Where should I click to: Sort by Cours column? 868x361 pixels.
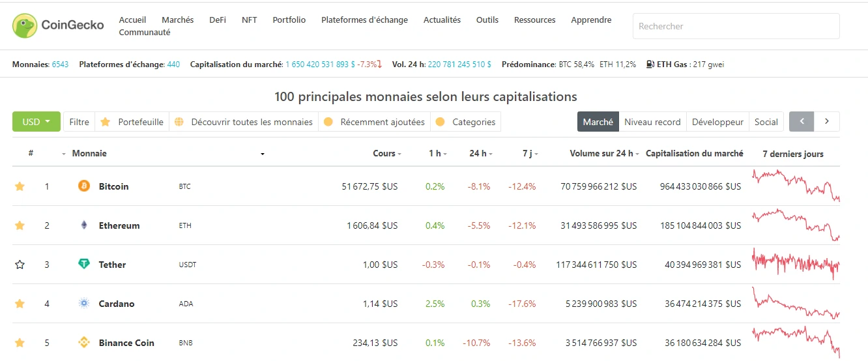(386, 154)
